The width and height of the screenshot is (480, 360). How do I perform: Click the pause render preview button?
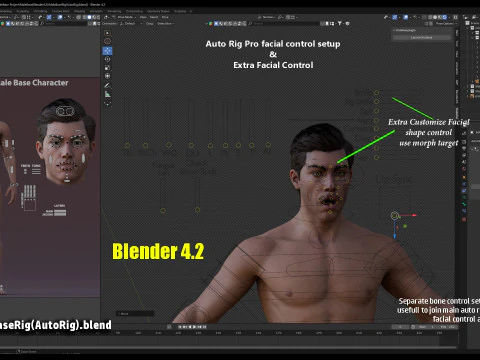point(455,17)
